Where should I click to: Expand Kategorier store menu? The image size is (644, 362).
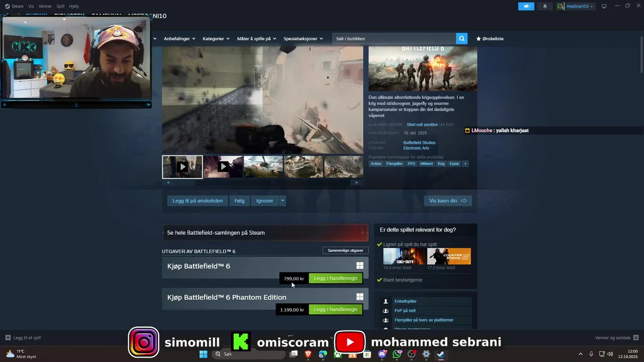tap(216, 38)
